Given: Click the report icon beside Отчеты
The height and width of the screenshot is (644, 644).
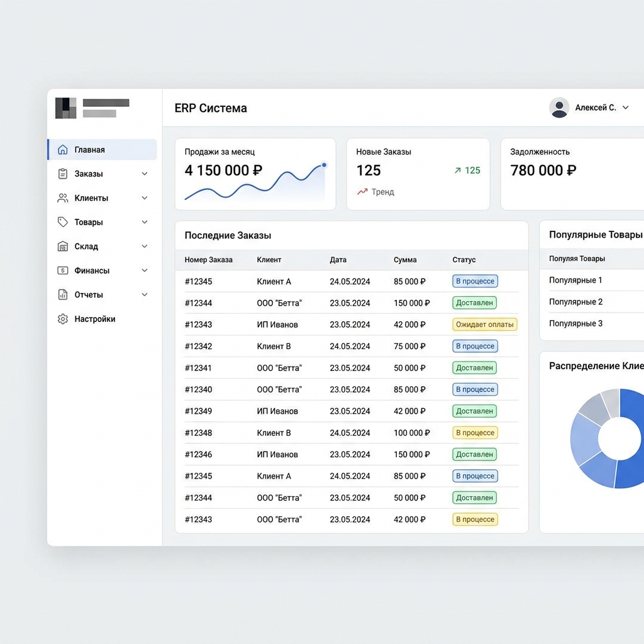Looking at the screenshot, I should coord(62,294).
